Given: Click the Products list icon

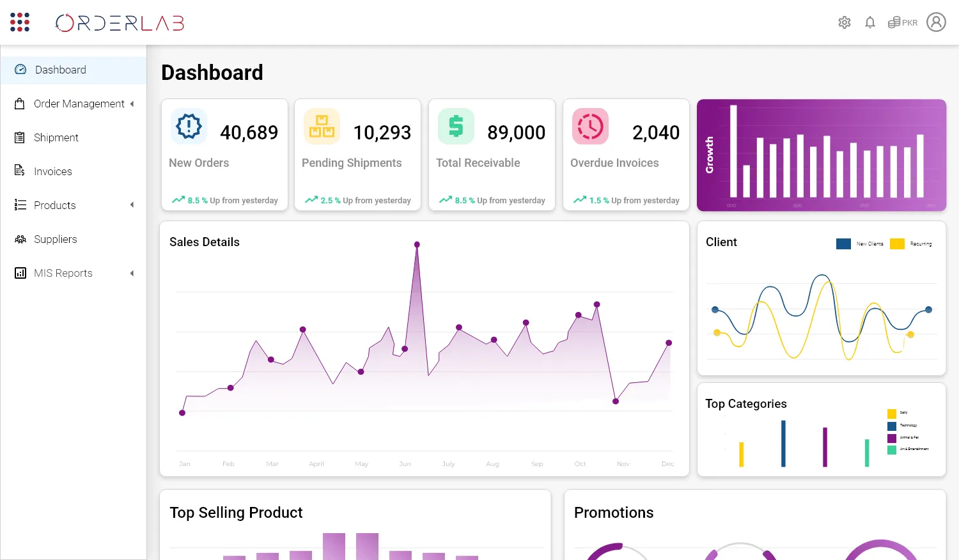Looking at the screenshot, I should tap(20, 205).
